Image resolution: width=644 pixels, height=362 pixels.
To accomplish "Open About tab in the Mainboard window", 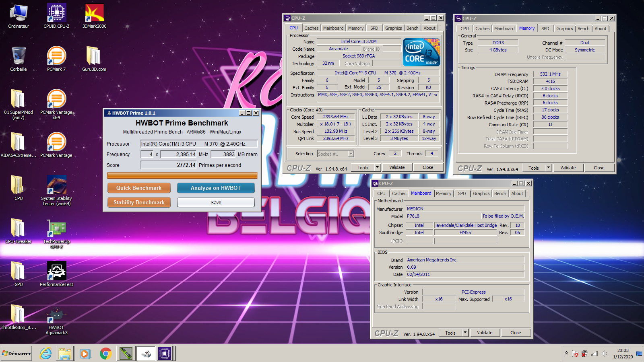I will click(x=517, y=193).
